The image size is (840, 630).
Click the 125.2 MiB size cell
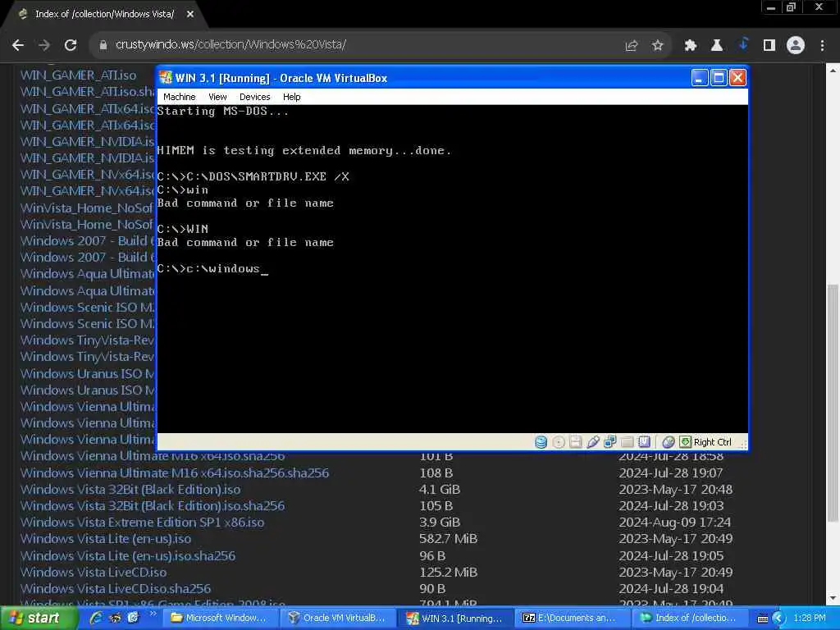pos(449,572)
